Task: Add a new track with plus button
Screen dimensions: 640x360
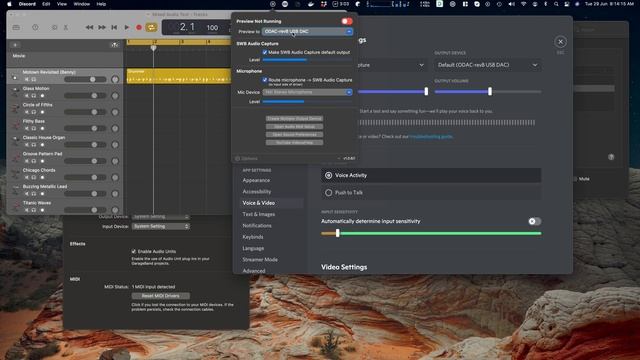Action: click(x=15, y=45)
